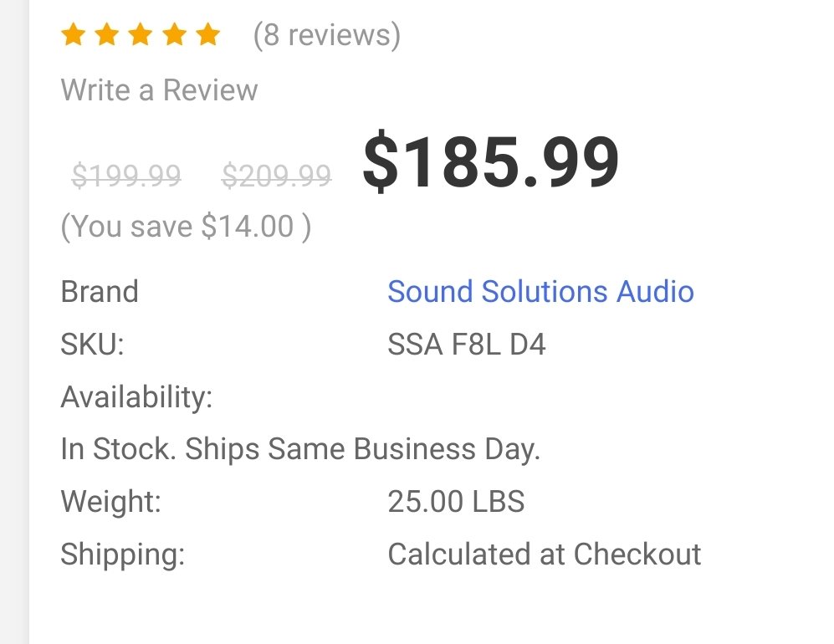834x644 pixels.
Task: Click Write a Review
Action: (159, 89)
